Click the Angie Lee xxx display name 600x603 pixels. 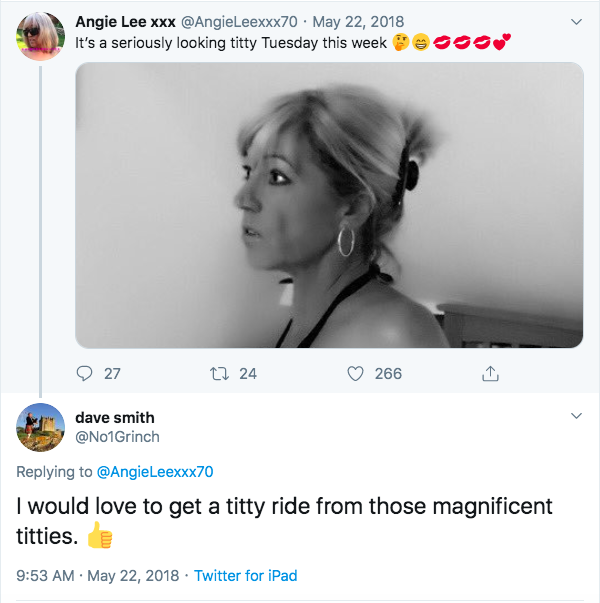(125, 21)
